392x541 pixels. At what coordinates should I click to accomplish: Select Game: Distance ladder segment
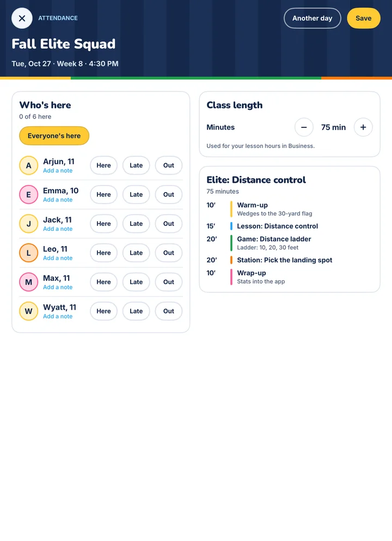pos(290,243)
